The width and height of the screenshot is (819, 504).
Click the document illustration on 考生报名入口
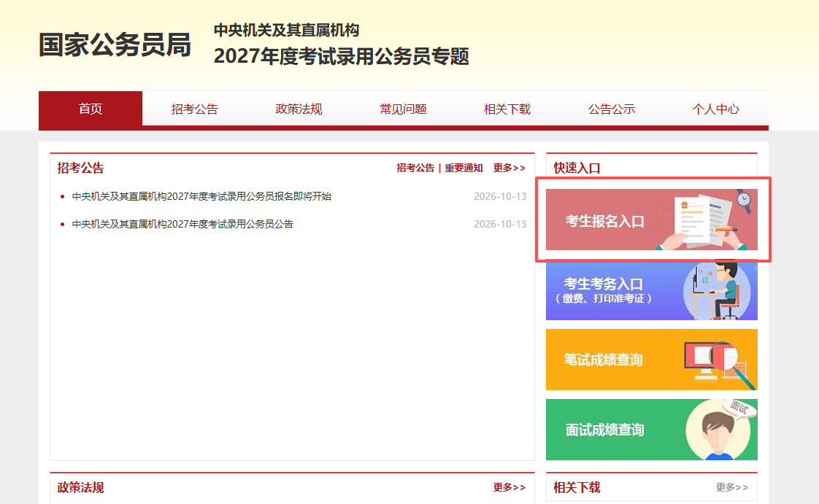click(x=705, y=220)
